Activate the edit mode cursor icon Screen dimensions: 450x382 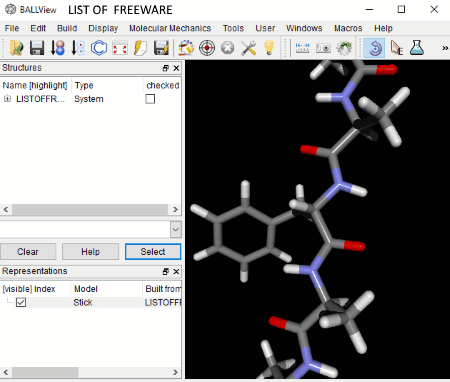pos(396,48)
